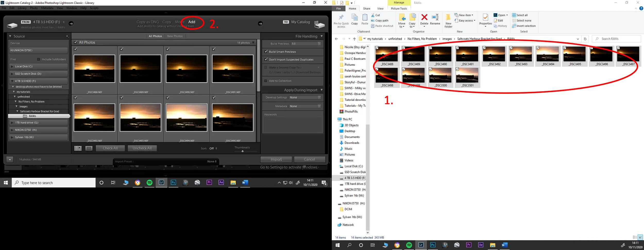Image resolution: width=644 pixels, height=250 pixels.
Task: Toggle Don't Import Suspected Duplicates
Action: [x=266, y=59]
